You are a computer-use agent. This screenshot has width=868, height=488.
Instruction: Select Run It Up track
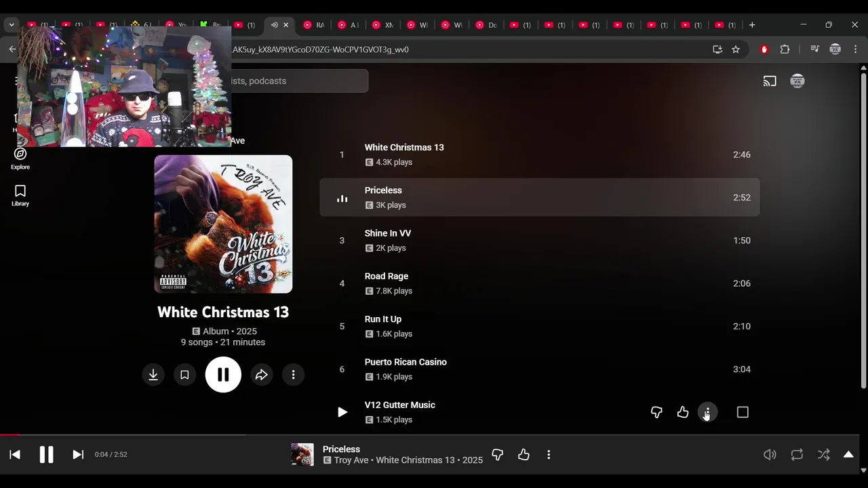(540, 326)
